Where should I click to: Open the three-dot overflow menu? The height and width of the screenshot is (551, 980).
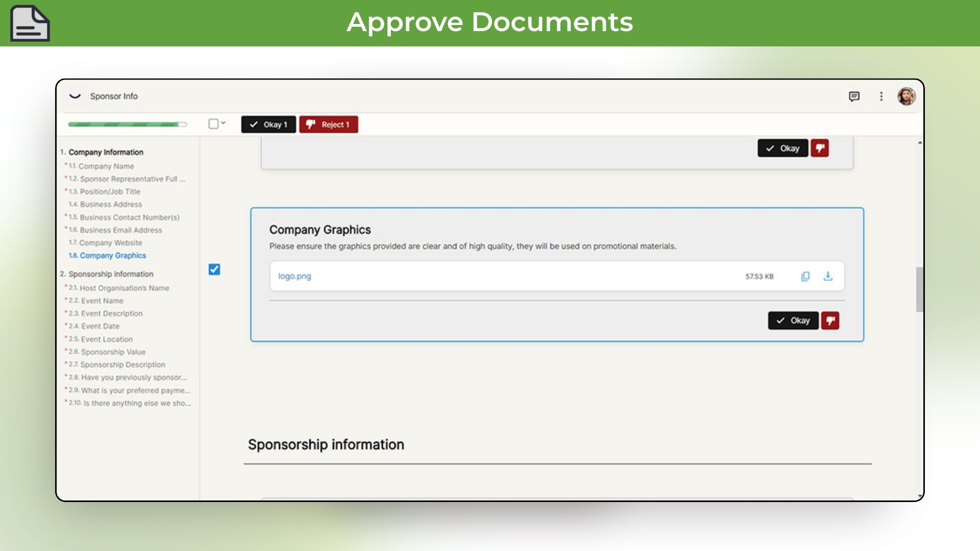(x=881, y=96)
